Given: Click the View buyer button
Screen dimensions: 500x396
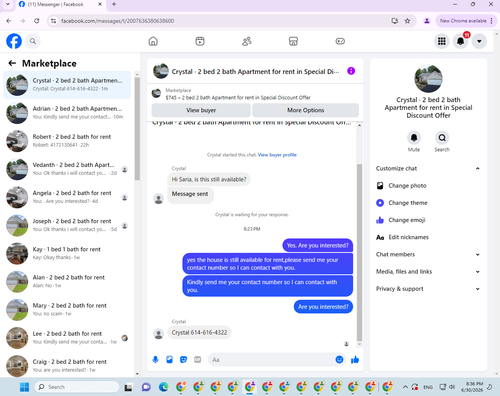Looking at the screenshot, I should pos(201,110).
